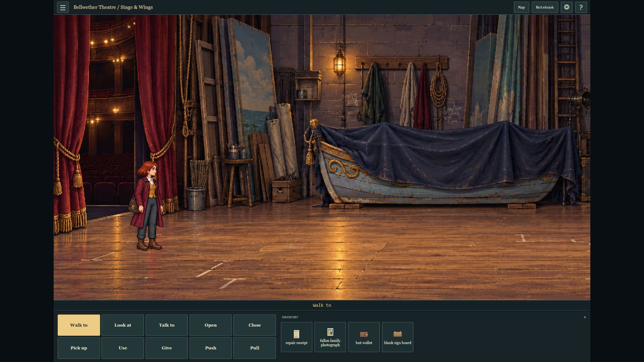Image resolution: width=644 pixels, height=362 pixels.
Task: Click the Bellwether Theatre / Stage & Wings title
Action: pos(113,7)
